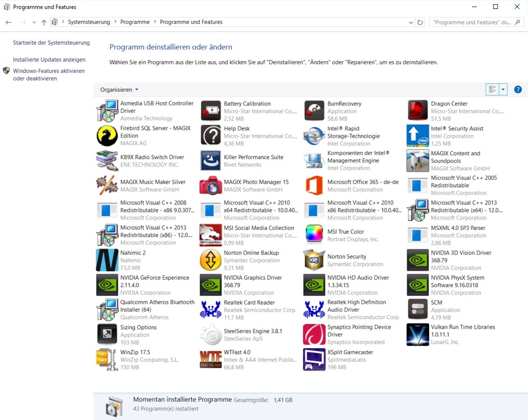Select NVIDIA Graphics Driver 368.79 entry
Screen dimensions: 528x420
[248, 285]
